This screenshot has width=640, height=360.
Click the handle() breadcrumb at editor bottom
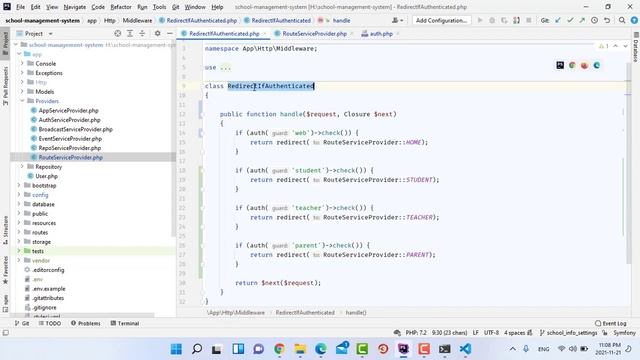(x=356, y=313)
